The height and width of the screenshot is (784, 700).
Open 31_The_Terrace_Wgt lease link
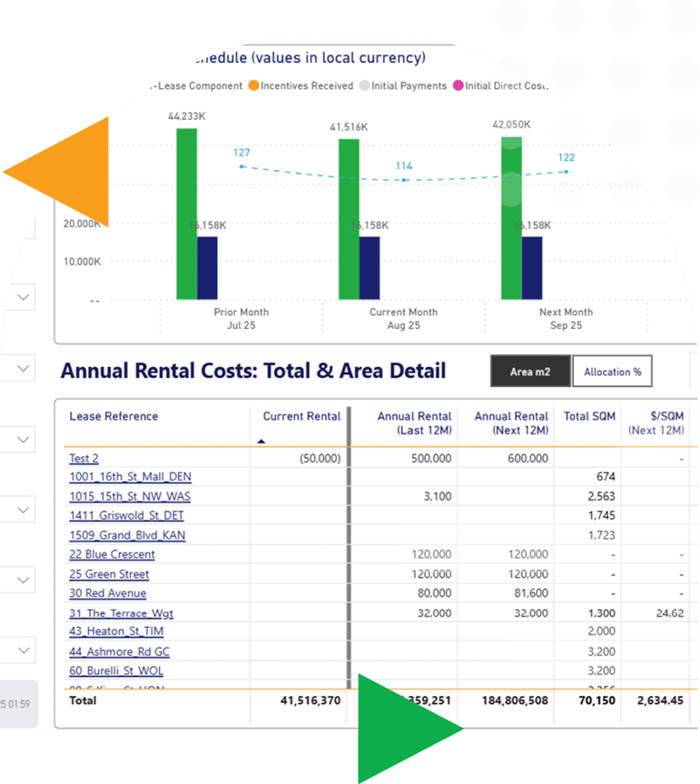(121, 613)
